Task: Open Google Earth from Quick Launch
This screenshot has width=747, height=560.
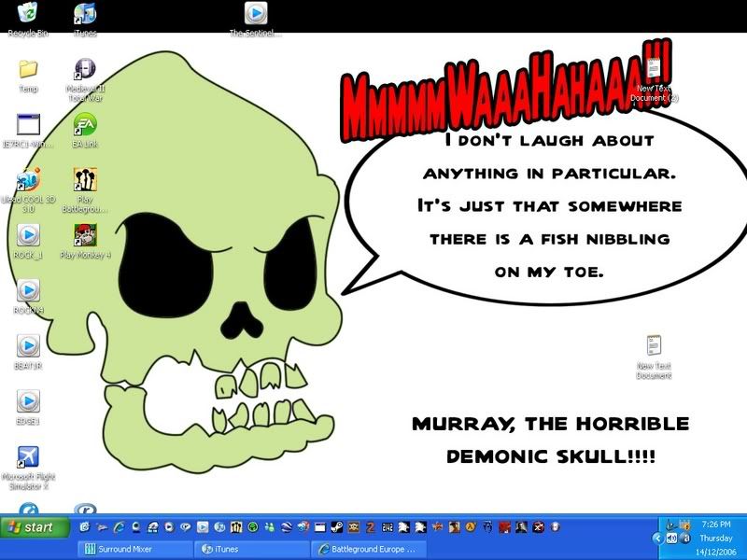Action: tap(286, 526)
